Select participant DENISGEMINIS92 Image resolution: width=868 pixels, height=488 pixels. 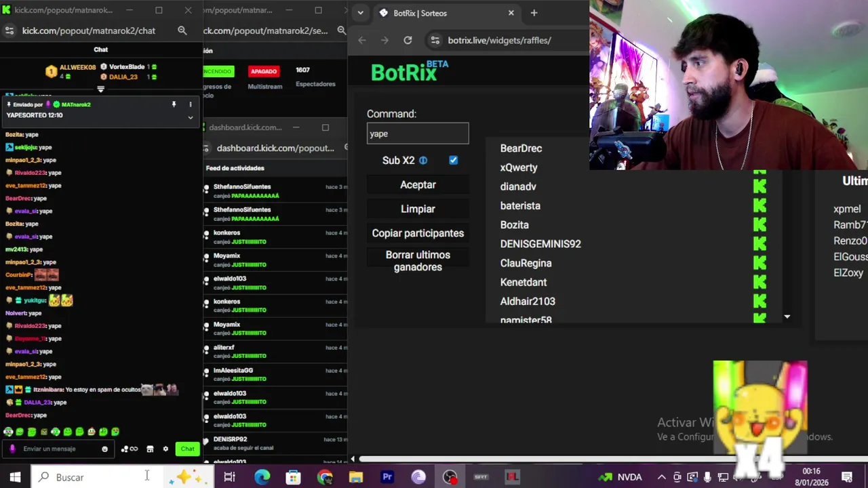[540, 244]
